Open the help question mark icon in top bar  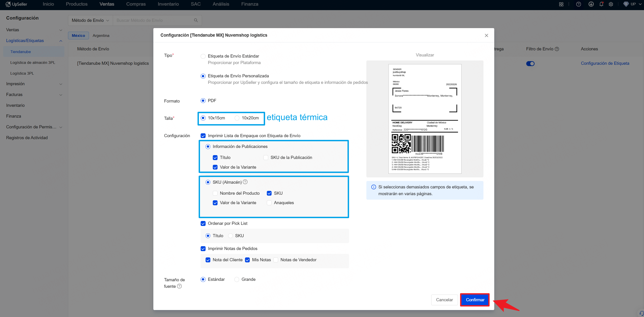[x=578, y=4]
